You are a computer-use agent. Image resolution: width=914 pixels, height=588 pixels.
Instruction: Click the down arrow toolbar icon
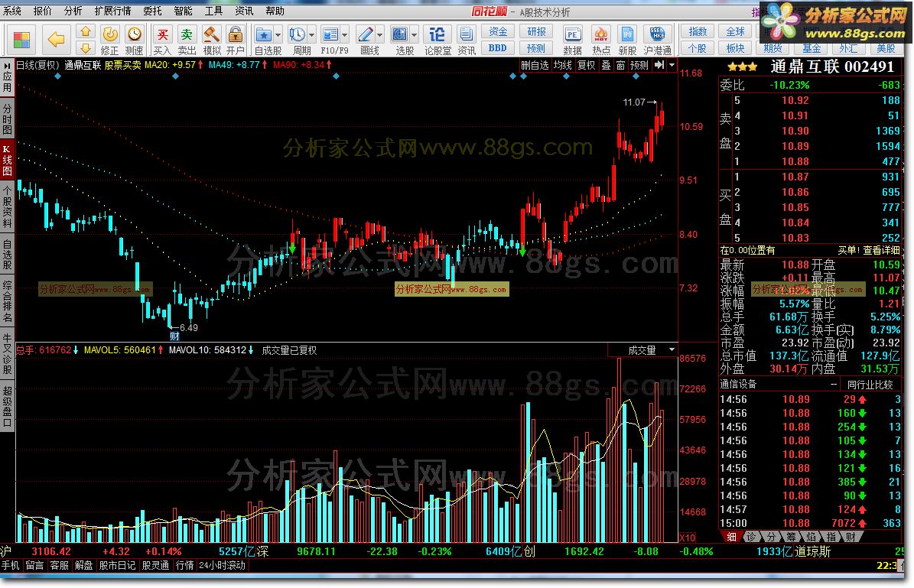pyautogui.click(x=86, y=47)
